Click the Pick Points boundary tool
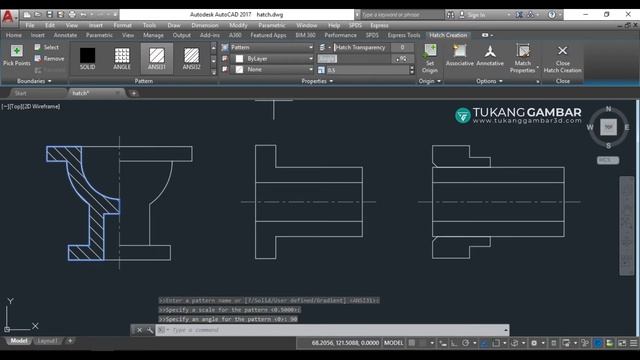The height and width of the screenshot is (360, 640). click(16, 55)
